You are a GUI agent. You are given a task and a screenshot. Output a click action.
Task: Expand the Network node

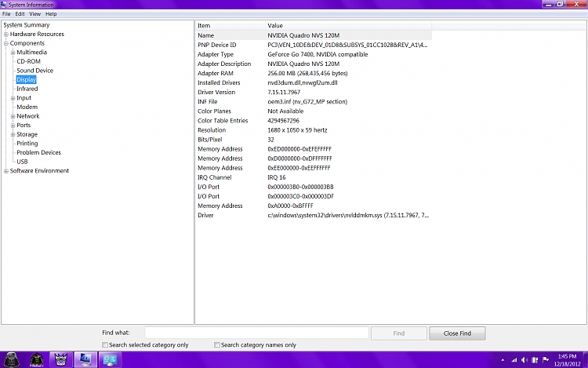(13, 116)
